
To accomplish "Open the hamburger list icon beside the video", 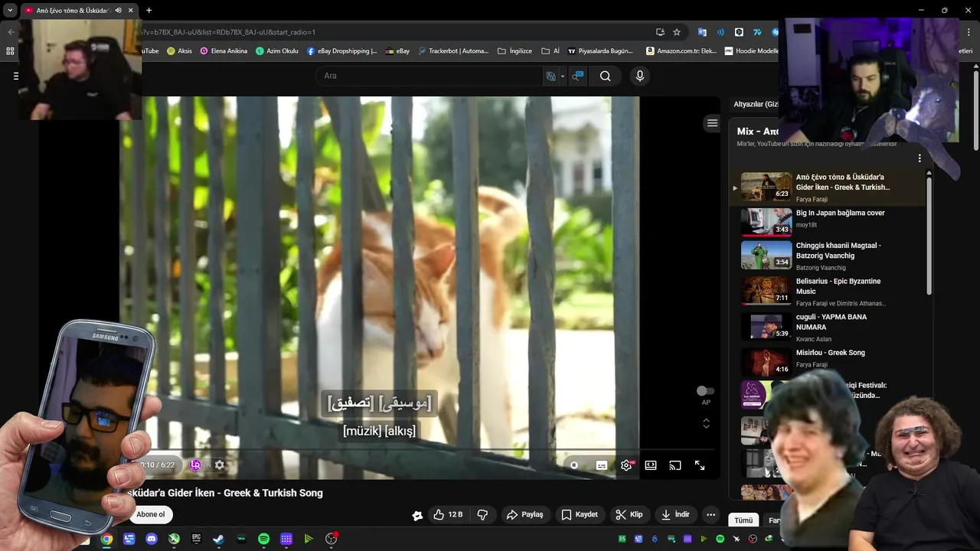I will 712,123.
